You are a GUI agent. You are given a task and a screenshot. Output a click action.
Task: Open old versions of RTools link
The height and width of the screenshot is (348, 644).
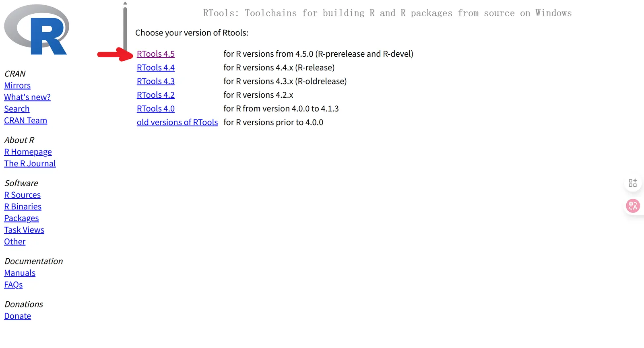pyautogui.click(x=177, y=122)
